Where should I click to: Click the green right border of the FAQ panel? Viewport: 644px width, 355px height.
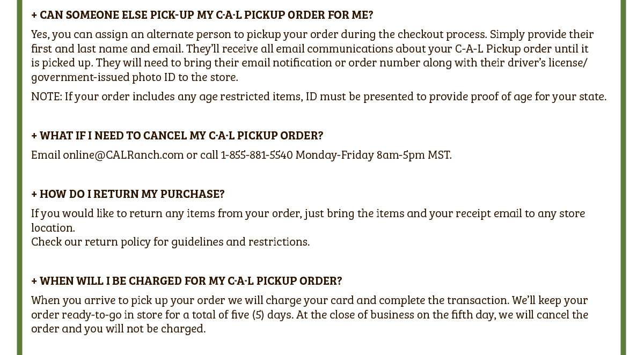(x=623, y=177)
